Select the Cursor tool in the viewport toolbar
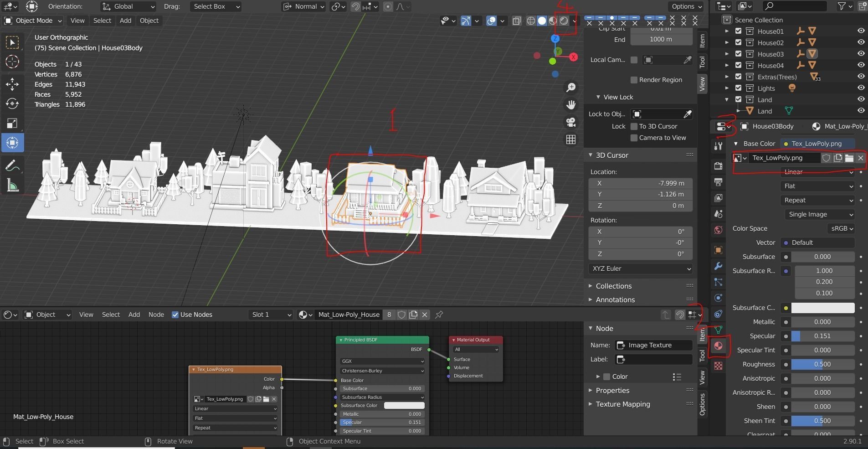The width and height of the screenshot is (868, 449). (12, 62)
